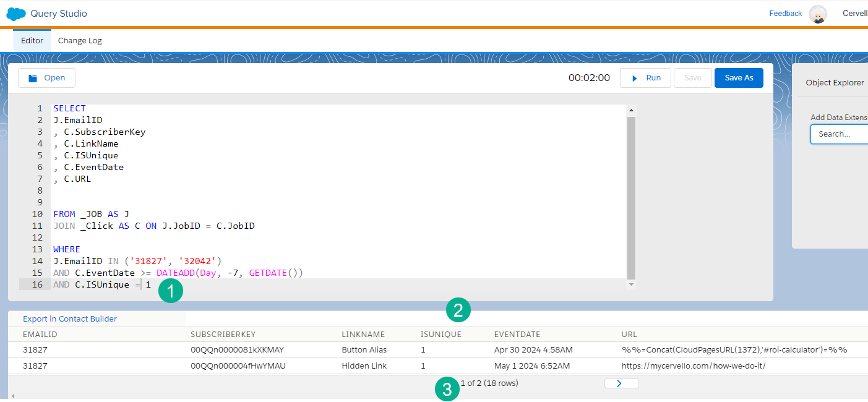Click line number 16 in the editor gutter
The width and height of the screenshot is (868, 402).
click(x=37, y=284)
